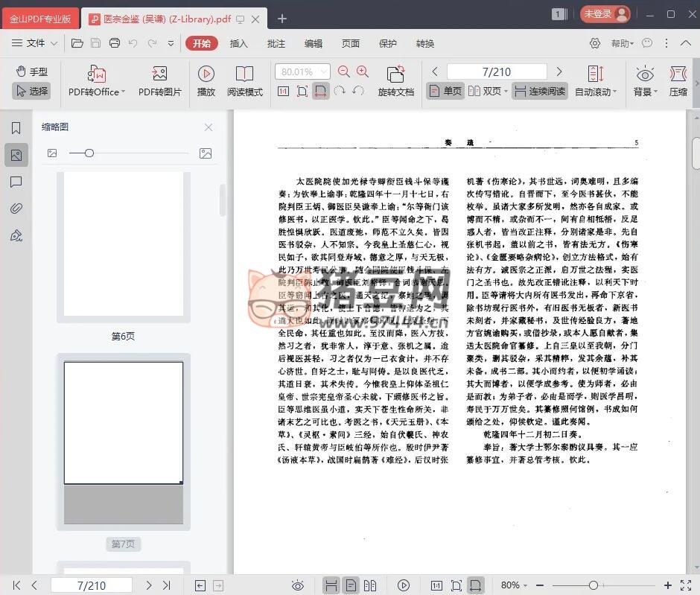Image resolution: width=700 pixels, height=595 pixels.
Task: Click the PDF转图片 icon
Action: [159, 74]
